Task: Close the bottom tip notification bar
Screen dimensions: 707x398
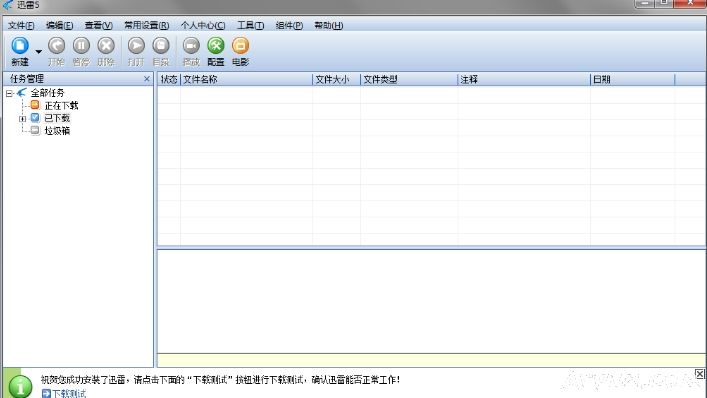Action: [699, 374]
